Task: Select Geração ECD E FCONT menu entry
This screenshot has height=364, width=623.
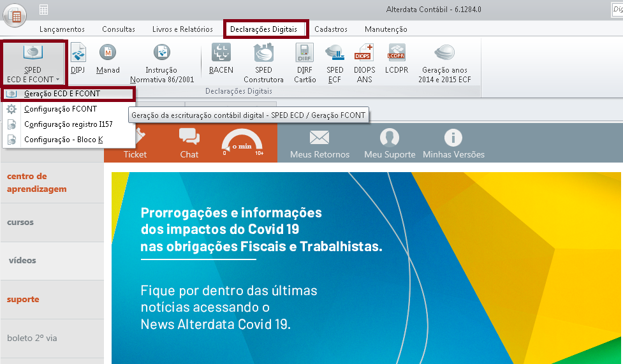Action: [x=69, y=94]
